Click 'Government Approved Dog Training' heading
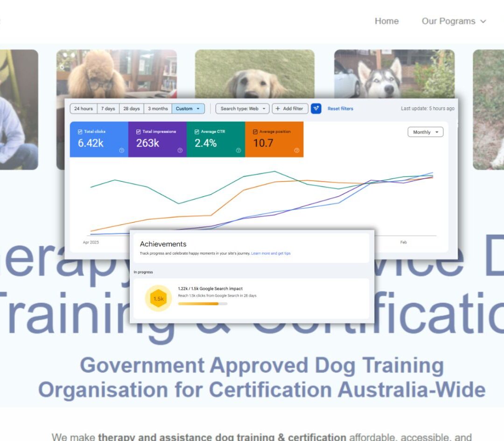This screenshot has width=504, height=441. tap(262, 365)
